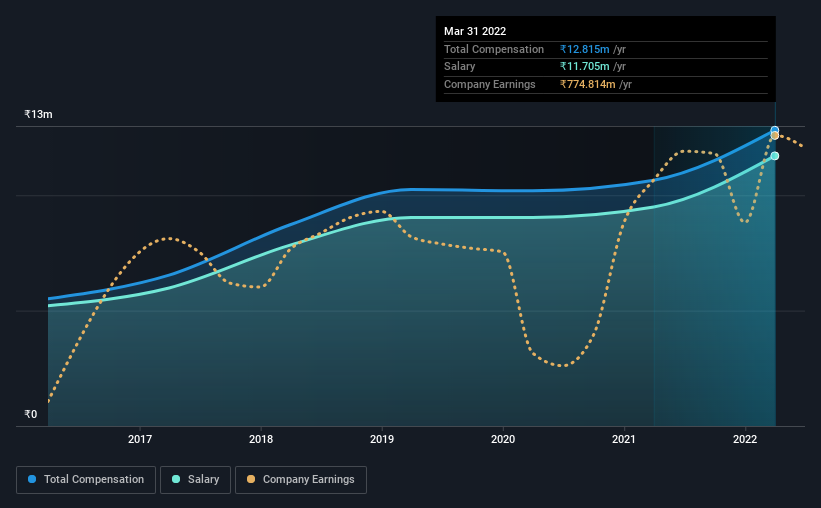Screen dimensions: 821x508
Task: Click the teal dot in Salary legend
Action: coord(176,479)
